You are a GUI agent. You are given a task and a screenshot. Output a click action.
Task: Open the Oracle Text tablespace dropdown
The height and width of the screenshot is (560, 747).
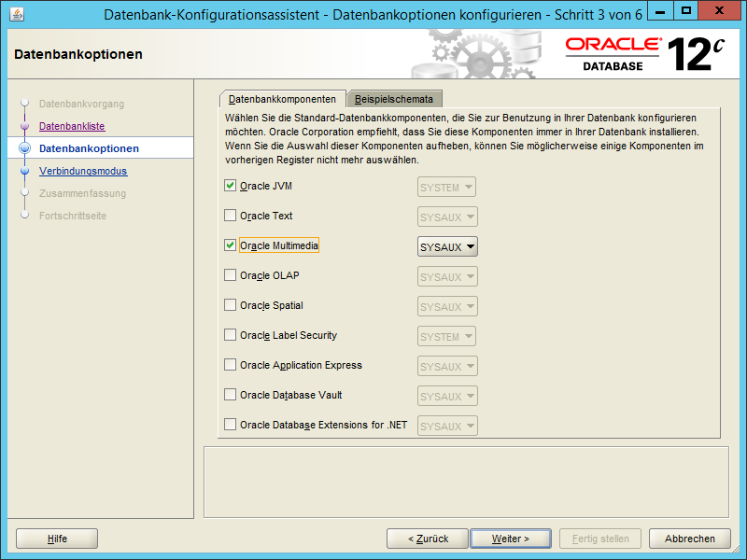(447, 217)
